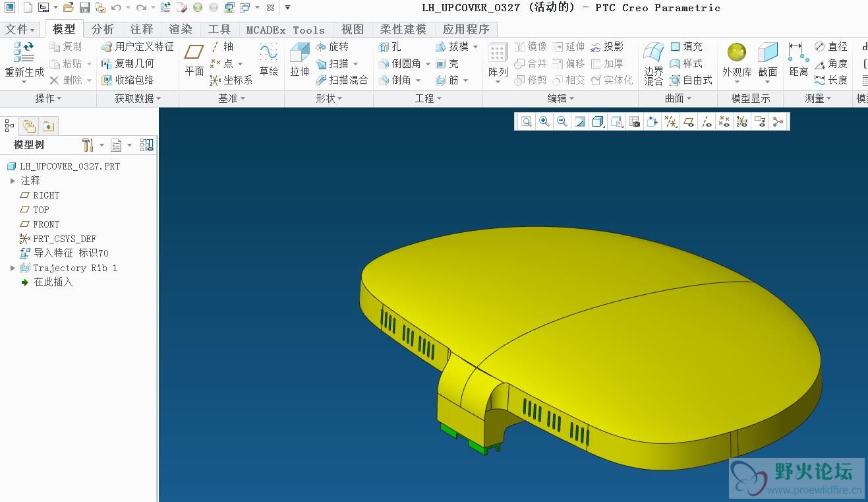The width and height of the screenshot is (868, 502).
Task: Open the File (文件) menu
Action: (20, 30)
